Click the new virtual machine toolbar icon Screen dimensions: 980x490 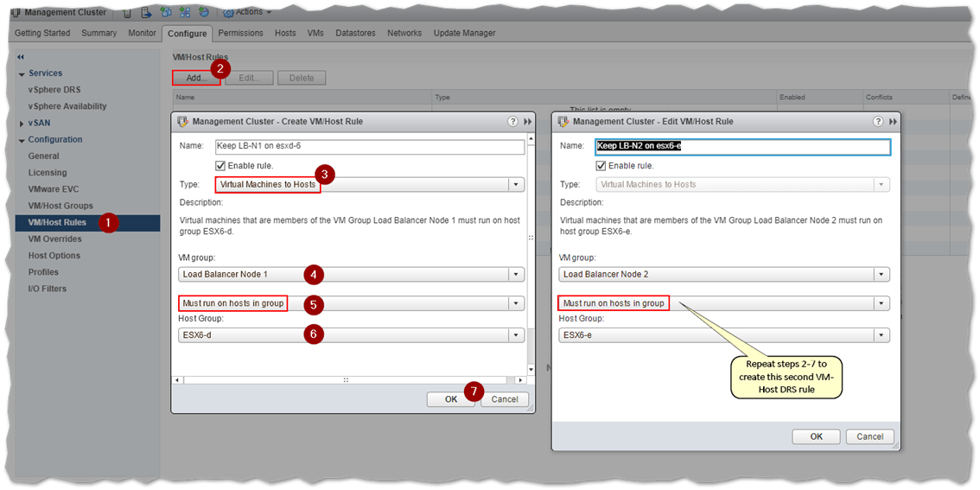click(166, 12)
